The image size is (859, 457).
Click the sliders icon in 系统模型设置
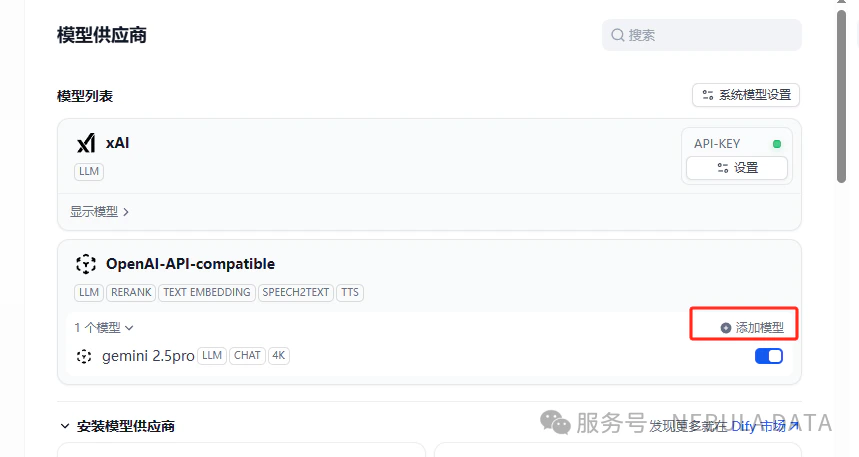click(708, 95)
